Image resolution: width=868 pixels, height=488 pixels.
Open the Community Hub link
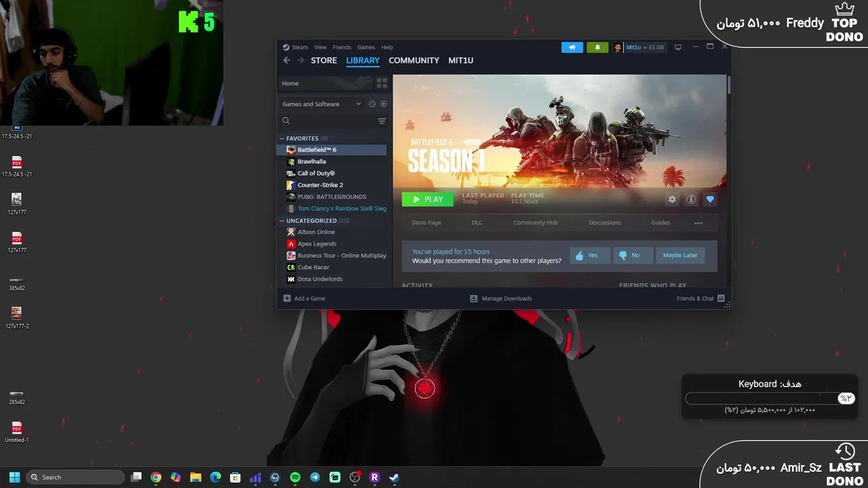click(x=536, y=223)
